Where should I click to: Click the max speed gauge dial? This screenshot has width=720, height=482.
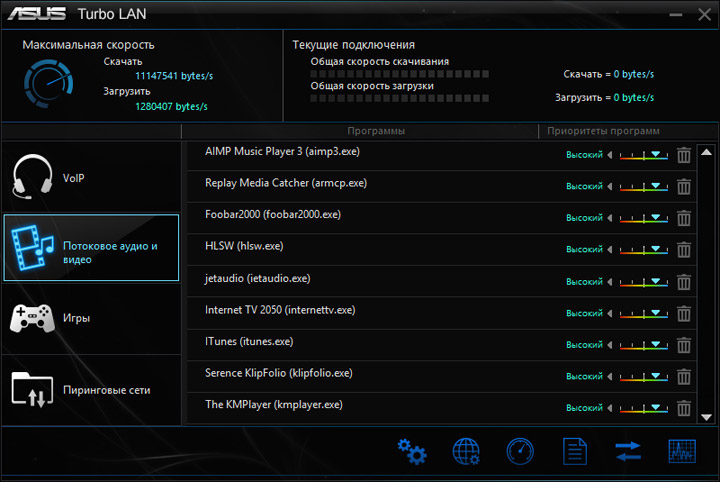coord(48,84)
